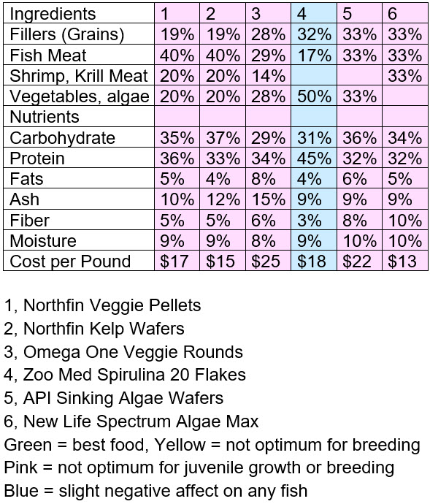Select the 50% vegetables value in column 4
The height and width of the screenshot is (504, 430).
coord(314,96)
